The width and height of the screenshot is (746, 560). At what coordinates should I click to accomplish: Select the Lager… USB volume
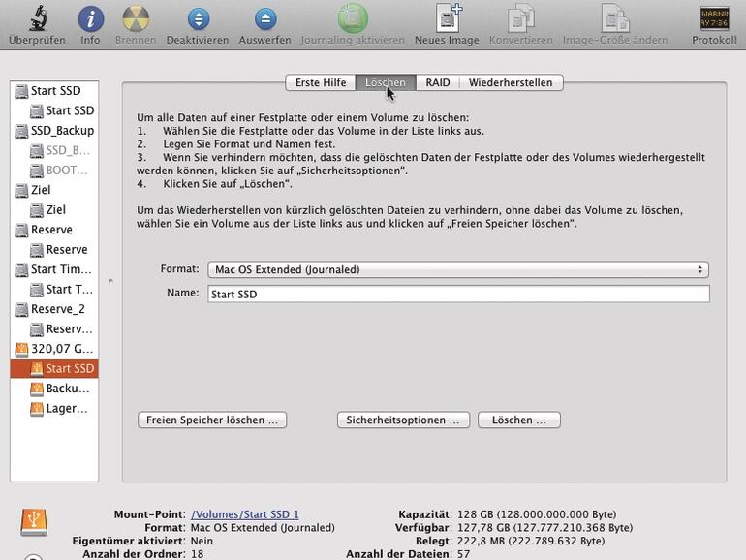(x=59, y=409)
